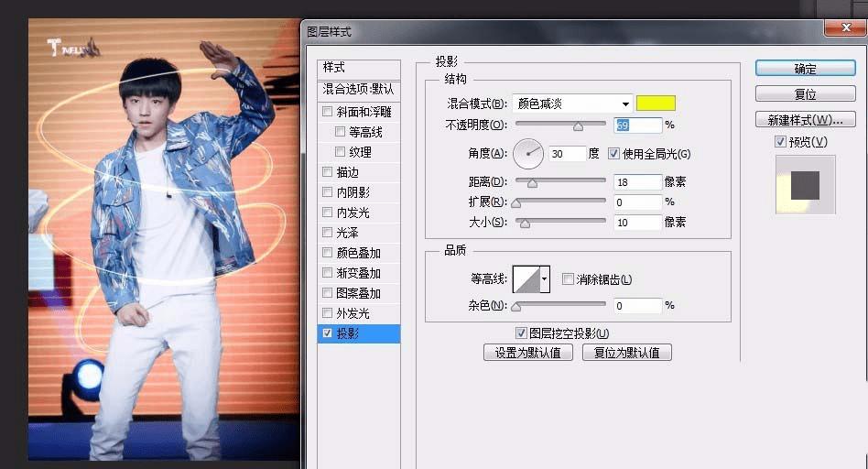Close the 图层样式 dialog

pyautogui.click(x=845, y=27)
